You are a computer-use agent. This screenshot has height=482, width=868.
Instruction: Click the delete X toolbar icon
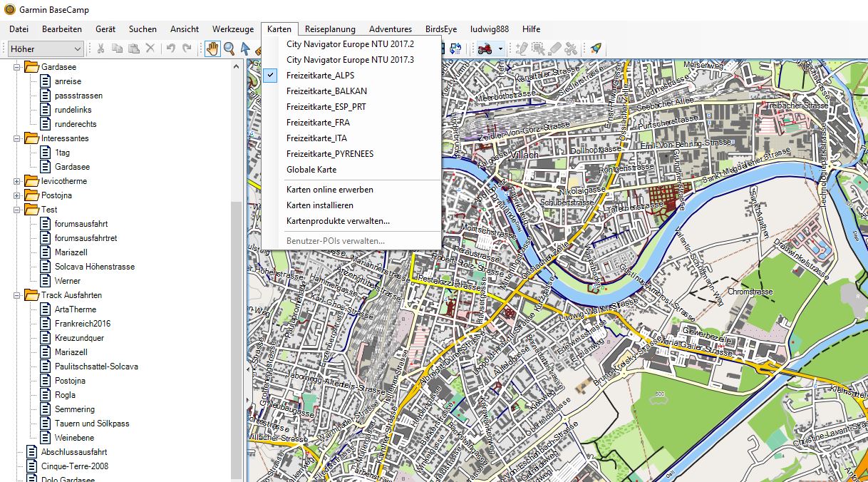[150, 48]
